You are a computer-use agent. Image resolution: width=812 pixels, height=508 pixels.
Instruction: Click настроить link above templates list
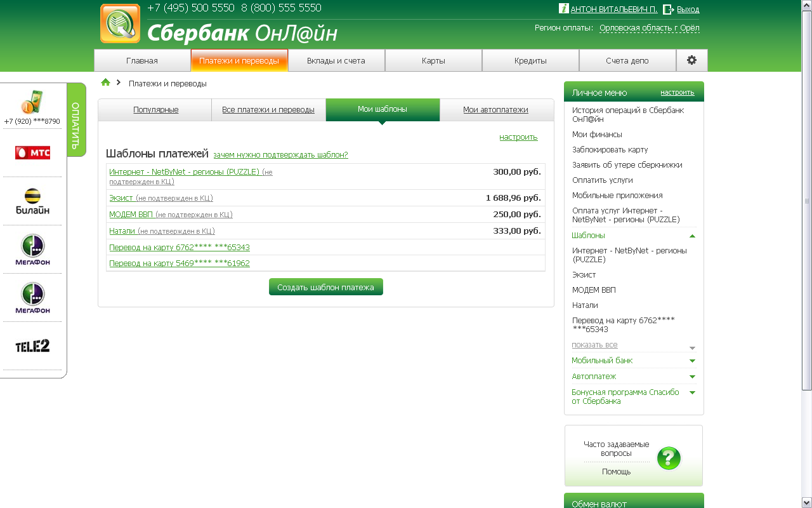point(518,137)
